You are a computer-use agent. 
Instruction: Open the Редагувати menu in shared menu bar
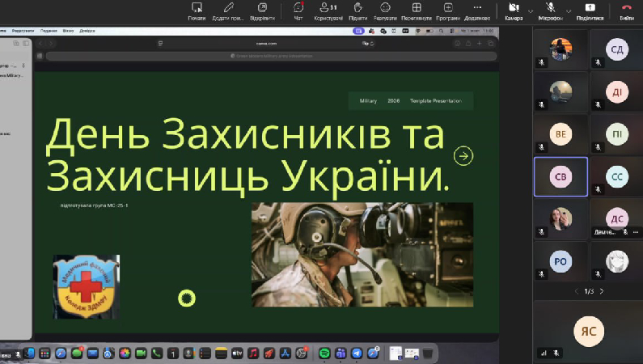tap(23, 31)
